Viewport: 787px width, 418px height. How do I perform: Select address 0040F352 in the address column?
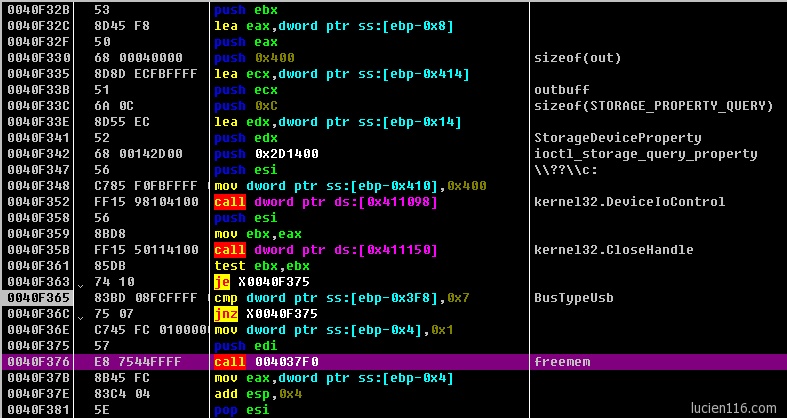point(36,202)
